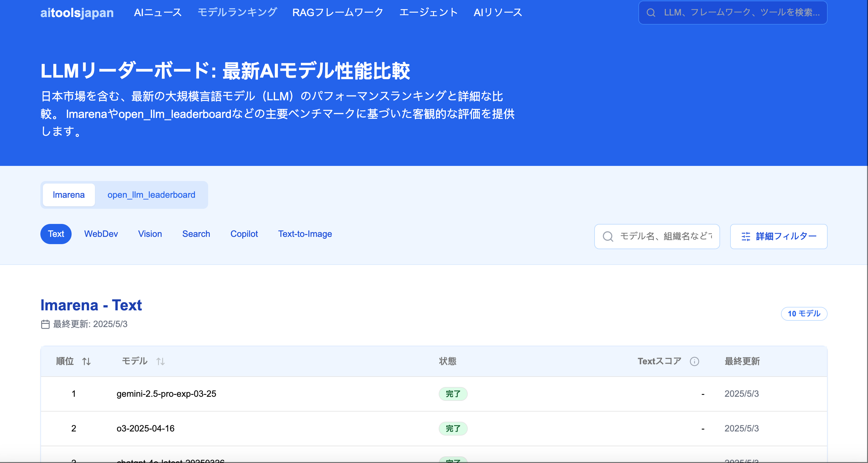The image size is (868, 463).
Task: Open the Copilot category tab
Action: (x=244, y=234)
